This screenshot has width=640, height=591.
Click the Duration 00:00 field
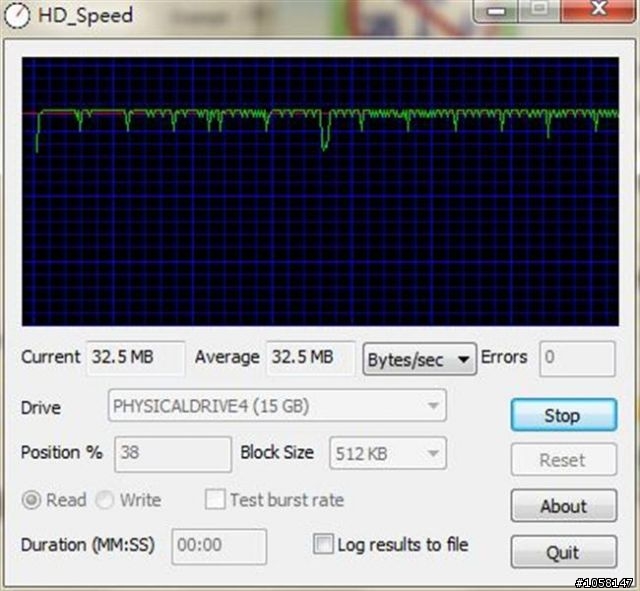tap(219, 547)
